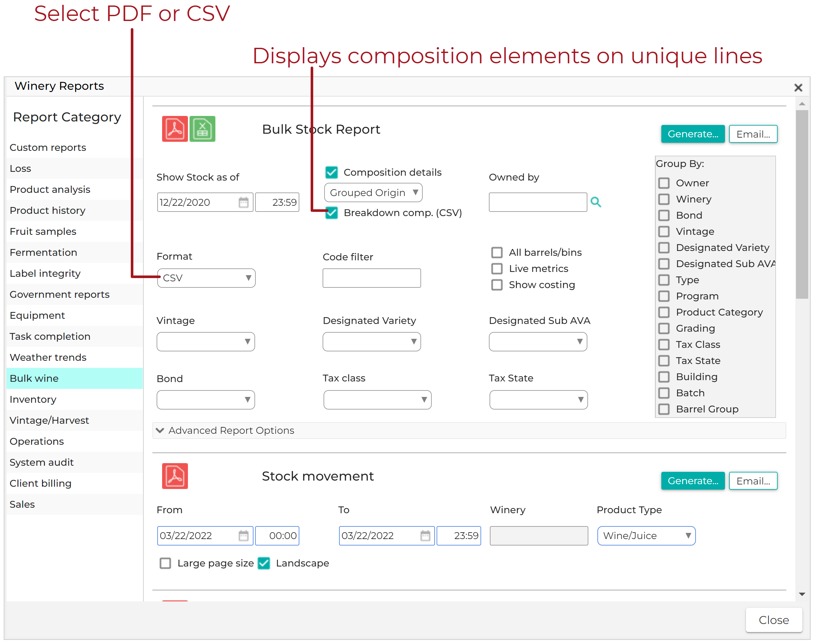Click the Code filter input field
The width and height of the screenshot is (816, 644).
372,279
